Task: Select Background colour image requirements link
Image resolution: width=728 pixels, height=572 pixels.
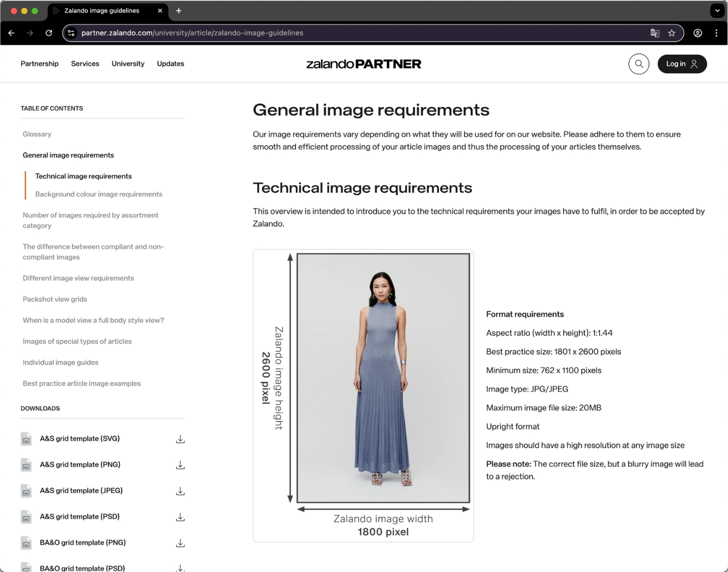Action: (98, 194)
